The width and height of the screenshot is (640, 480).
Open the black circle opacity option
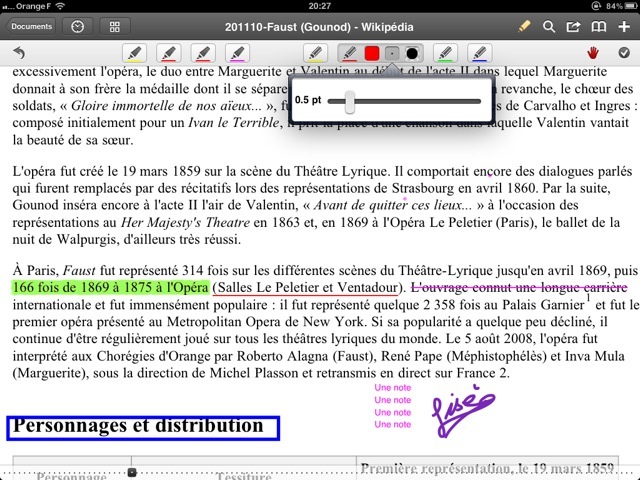[x=412, y=53]
